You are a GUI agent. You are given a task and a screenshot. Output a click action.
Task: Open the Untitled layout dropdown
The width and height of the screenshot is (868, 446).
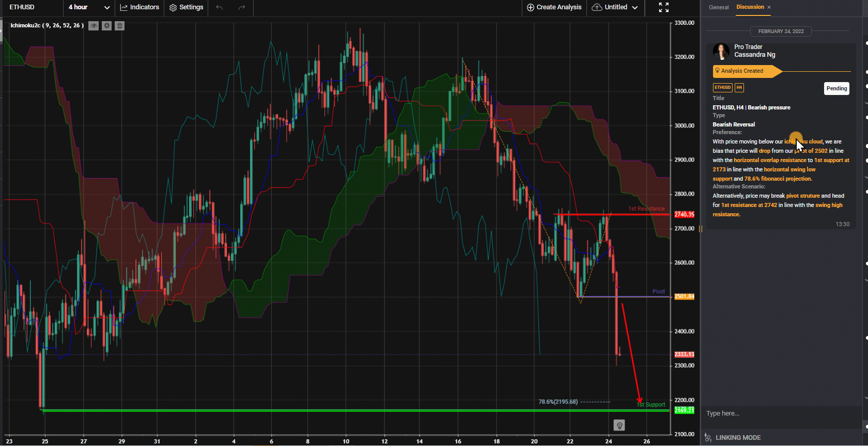615,7
